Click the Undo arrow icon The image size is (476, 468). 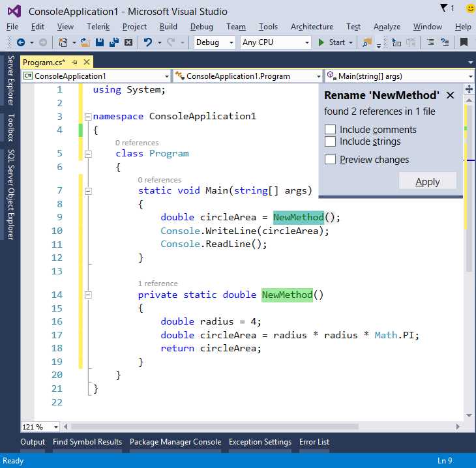tap(148, 42)
